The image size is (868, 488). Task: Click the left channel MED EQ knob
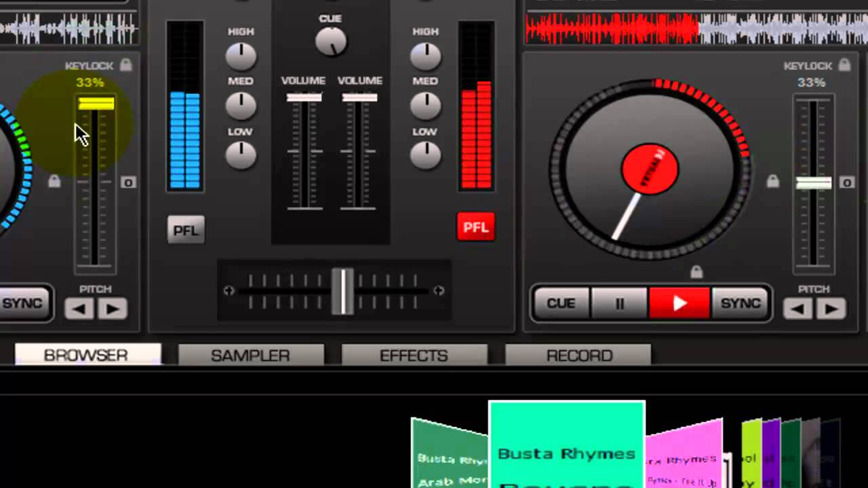click(241, 106)
